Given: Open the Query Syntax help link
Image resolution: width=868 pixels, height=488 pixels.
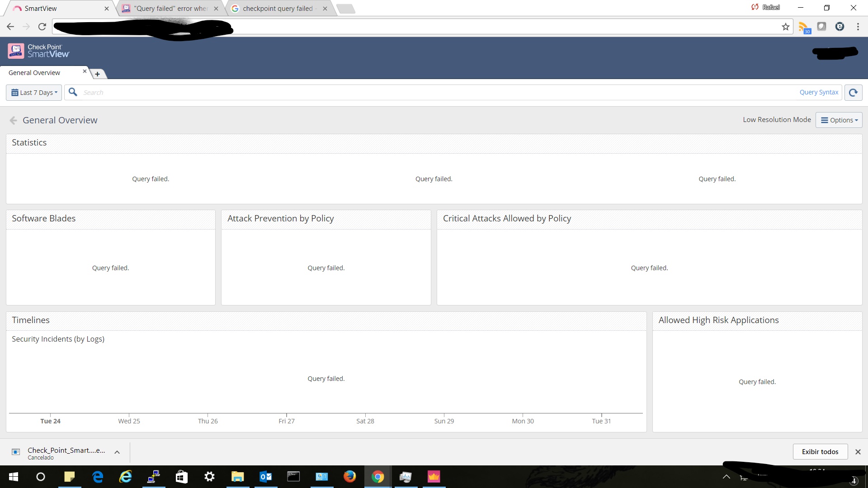Looking at the screenshot, I should (x=819, y=92).
